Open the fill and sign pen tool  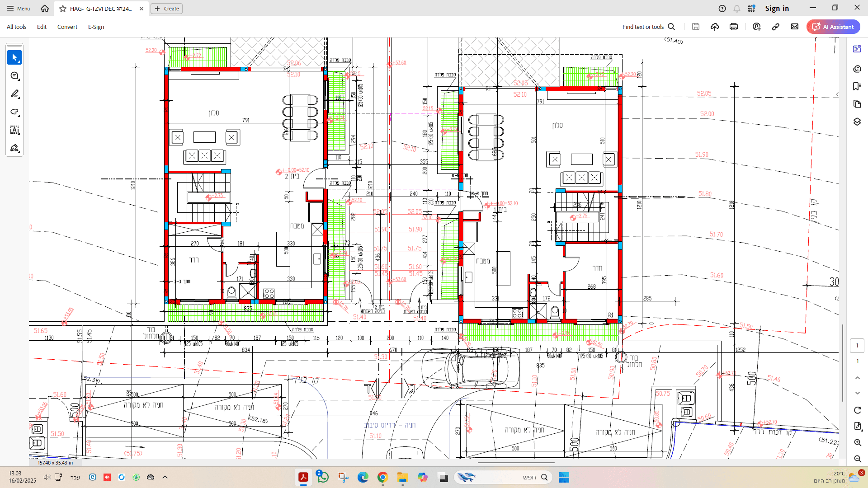point(14,148)
